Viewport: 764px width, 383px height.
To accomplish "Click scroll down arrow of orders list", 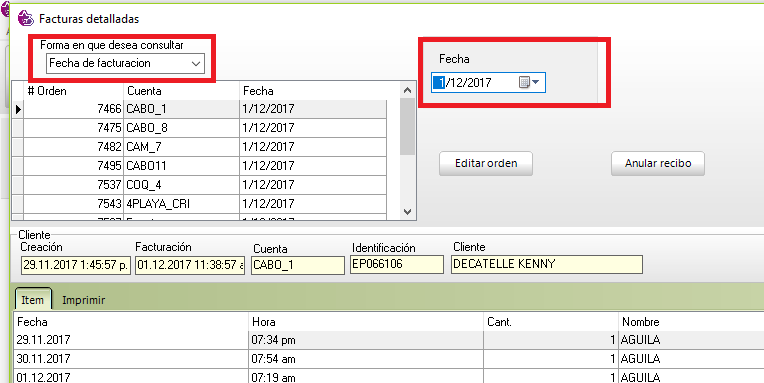I will click(408, 212).
